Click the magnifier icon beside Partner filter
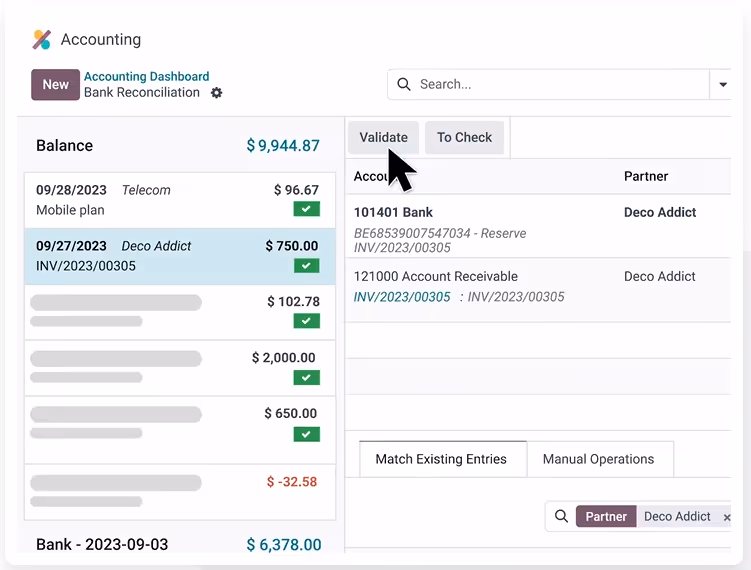Screen dimensions: 751x570 (x=561, y=516)
